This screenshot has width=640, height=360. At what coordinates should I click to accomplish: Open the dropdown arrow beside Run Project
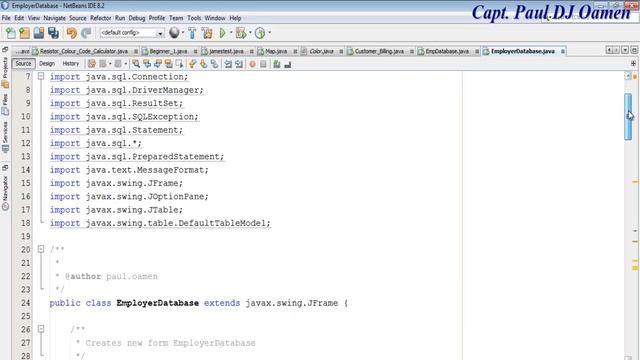(x=231, y=33)
